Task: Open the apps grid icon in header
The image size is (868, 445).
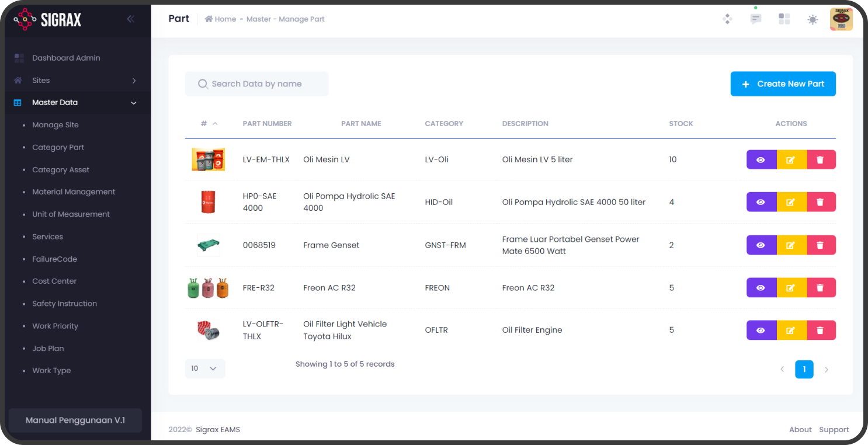Action: tap(784, 19)
